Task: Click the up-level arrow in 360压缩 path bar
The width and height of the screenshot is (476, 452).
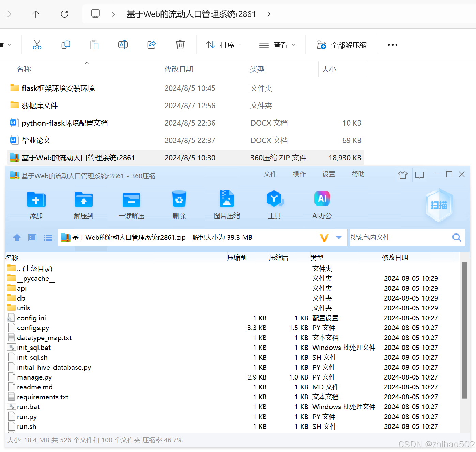Action: tap(17, 238)
